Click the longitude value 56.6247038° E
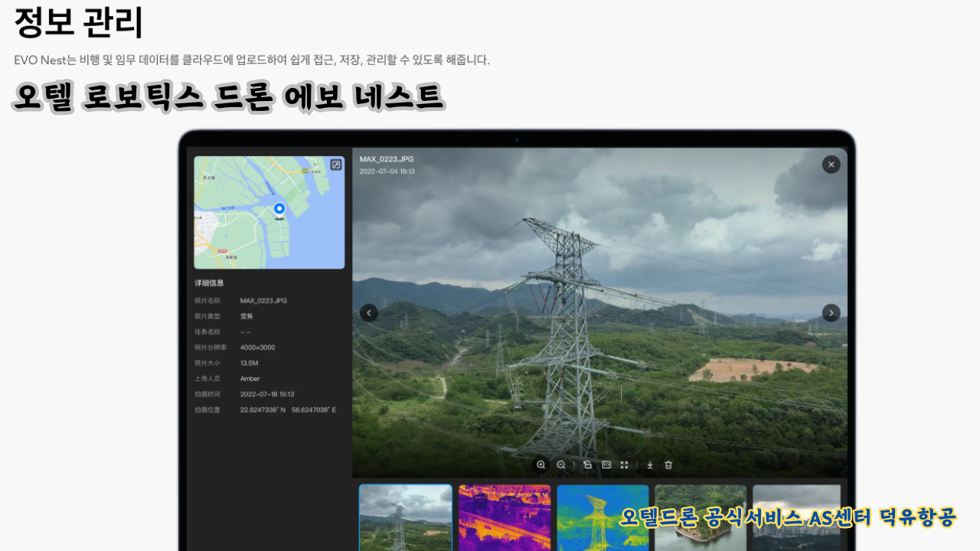The height and width of the screenshot is (551, 980). click(x=314, y=410)
